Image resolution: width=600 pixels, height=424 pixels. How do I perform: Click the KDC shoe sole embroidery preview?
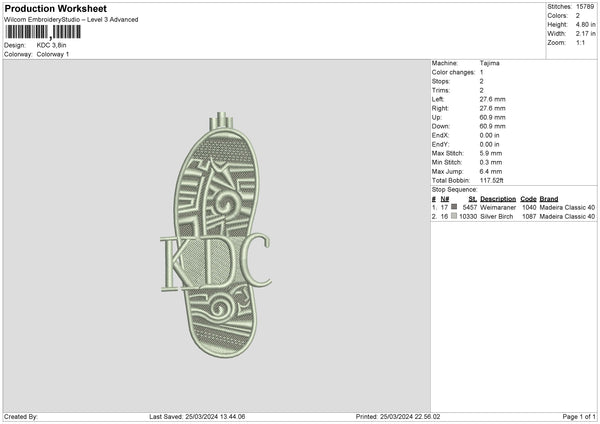click(215, 255)
